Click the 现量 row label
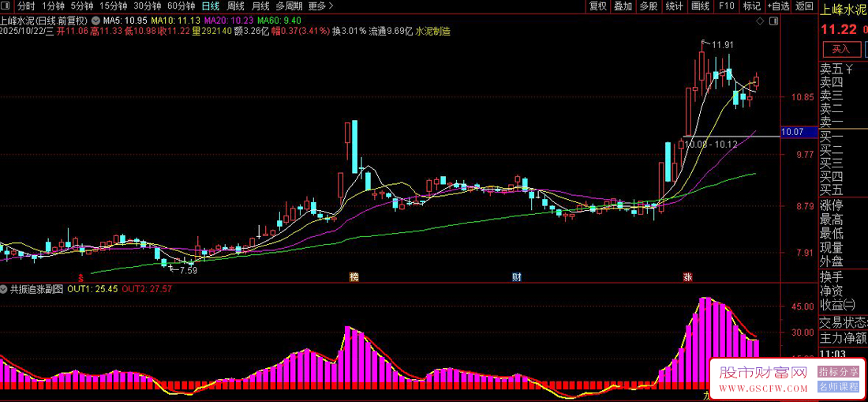The image size is (868, 402). (x=832, y=247)
